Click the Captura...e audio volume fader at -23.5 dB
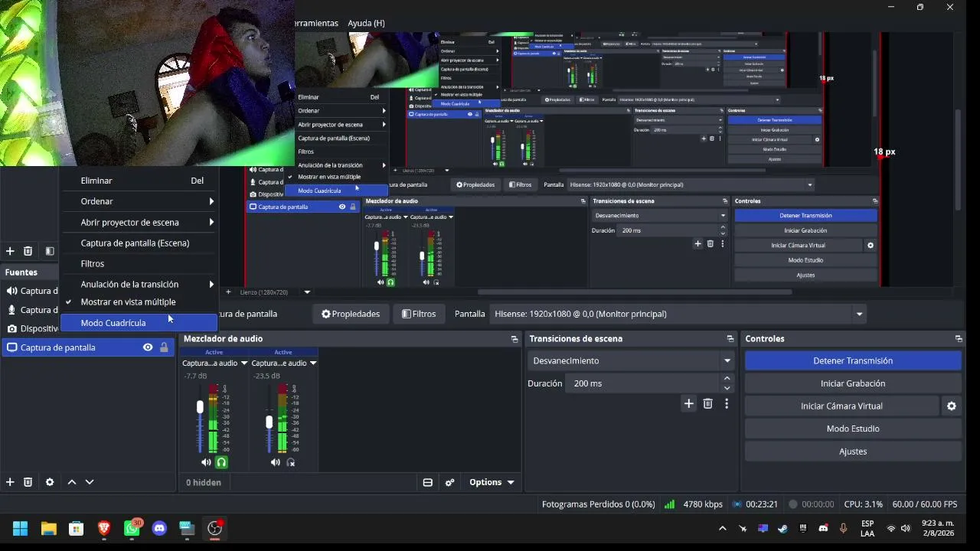 click(269, 422)
